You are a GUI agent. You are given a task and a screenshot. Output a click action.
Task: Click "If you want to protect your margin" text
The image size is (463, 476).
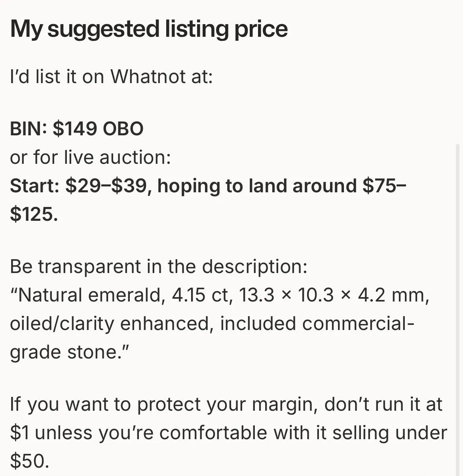161,404
